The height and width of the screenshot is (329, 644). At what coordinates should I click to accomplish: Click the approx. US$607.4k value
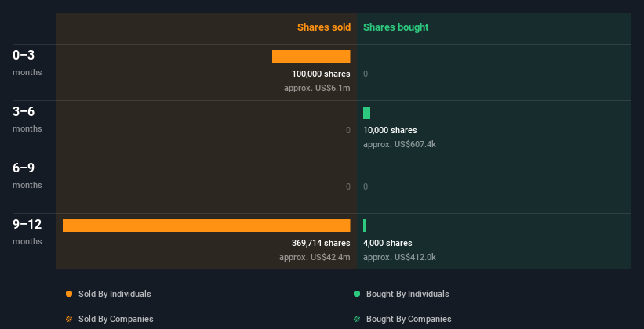399,144
